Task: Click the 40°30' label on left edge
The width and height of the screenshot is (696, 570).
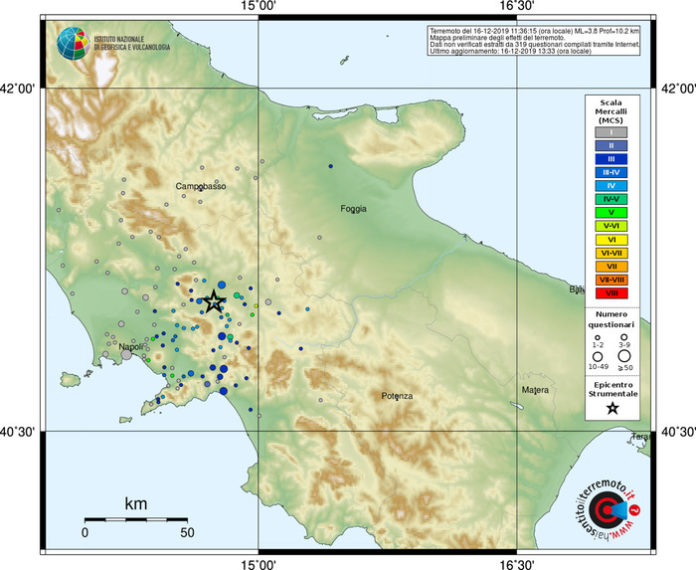Action: pyautogui.click(x=17, y=431)
